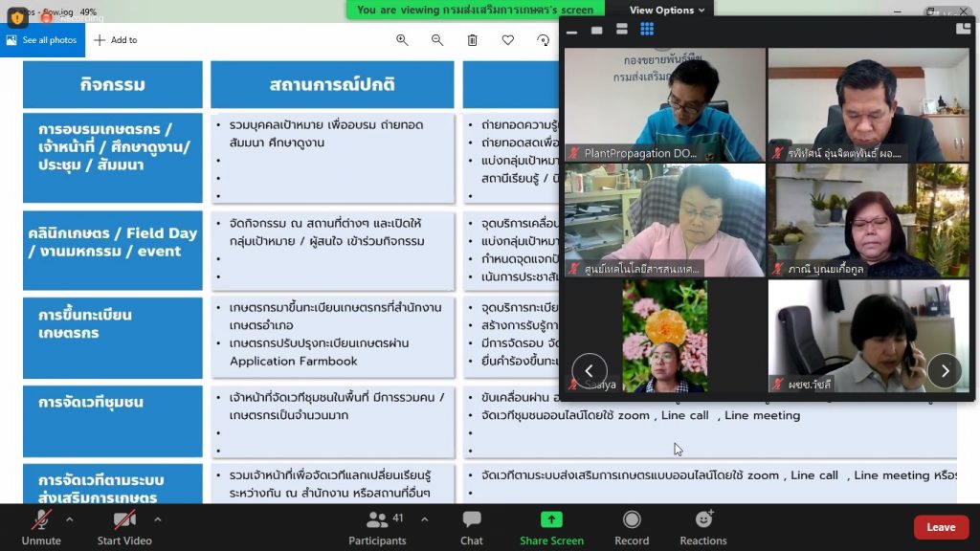Click the zoom in magnifier icon
The height and width of the screenshot is (551, 980).
click(402, 40)
